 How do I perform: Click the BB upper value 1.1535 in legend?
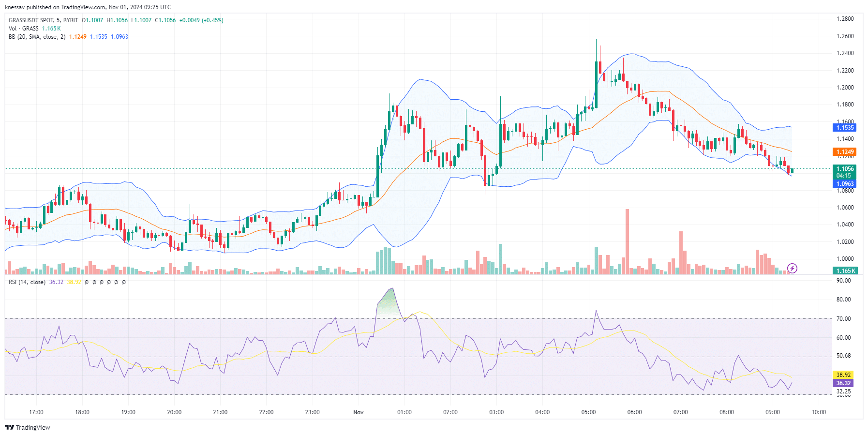[99, 37]
